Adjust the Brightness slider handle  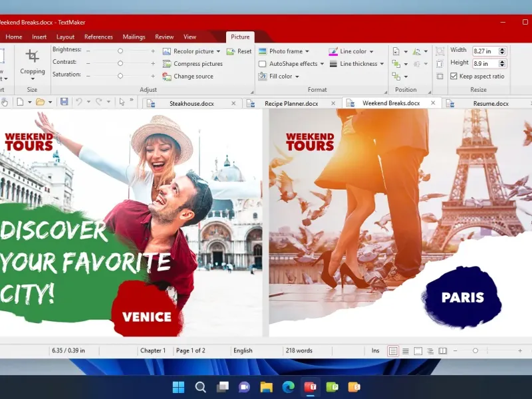(x=120, y=51)
